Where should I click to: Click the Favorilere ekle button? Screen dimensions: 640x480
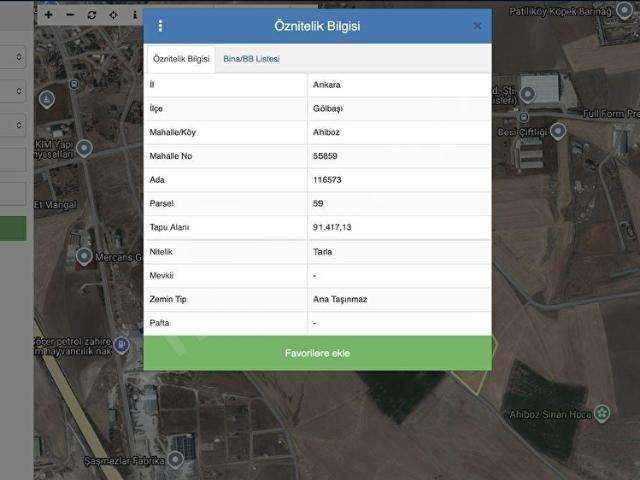(x=318, y=353)
